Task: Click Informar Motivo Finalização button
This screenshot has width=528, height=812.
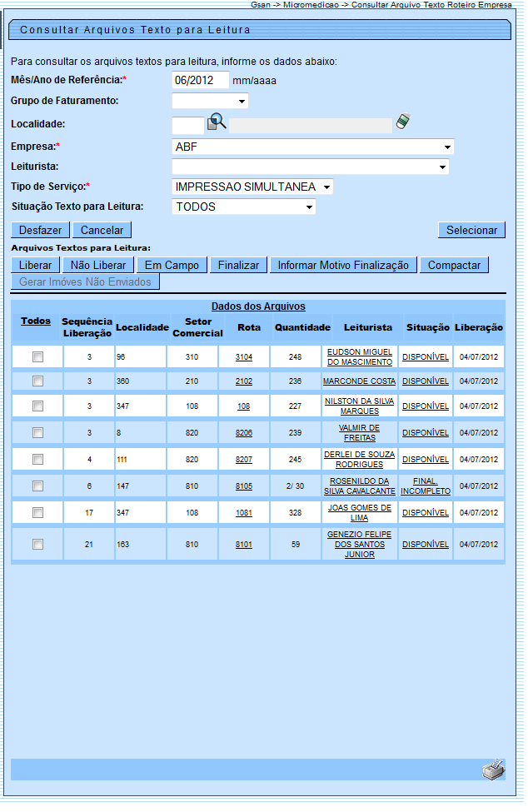Action: 343,266
